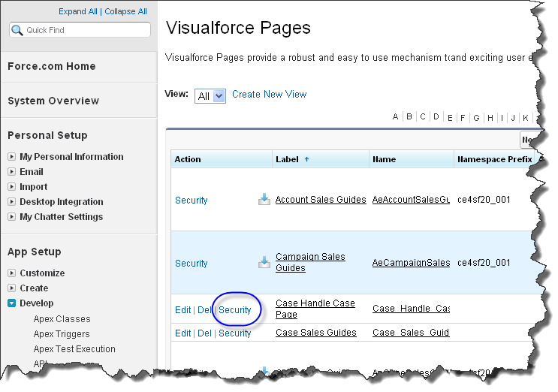Viewport: 558px width, 392px height.
Task: Filter list by letter H
Action: pos(490,118)
